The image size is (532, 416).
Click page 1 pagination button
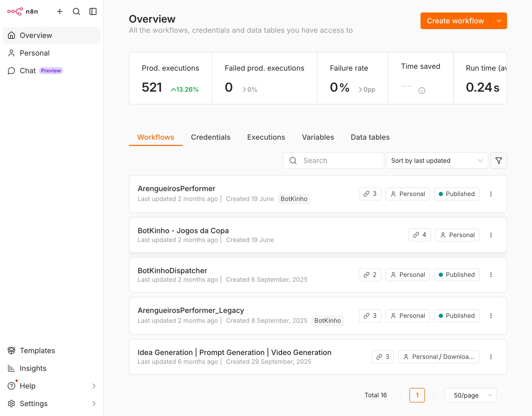(x=417, y=395)
